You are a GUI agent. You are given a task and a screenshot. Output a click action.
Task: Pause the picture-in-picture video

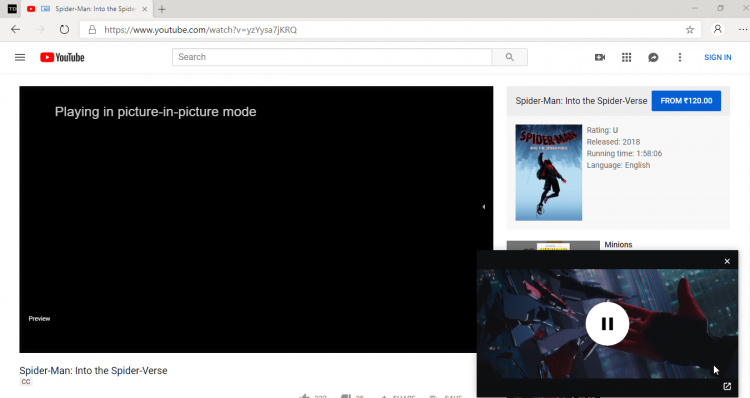coord(607,324)
